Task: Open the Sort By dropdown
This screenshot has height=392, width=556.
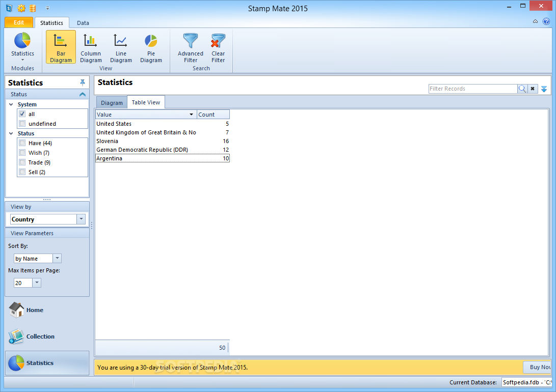Action: point(57,259)
